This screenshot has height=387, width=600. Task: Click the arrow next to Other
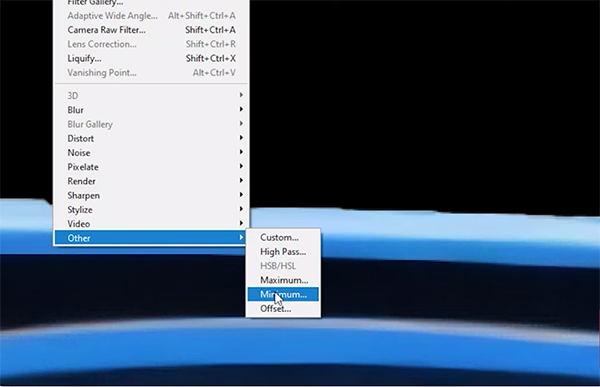241,237
